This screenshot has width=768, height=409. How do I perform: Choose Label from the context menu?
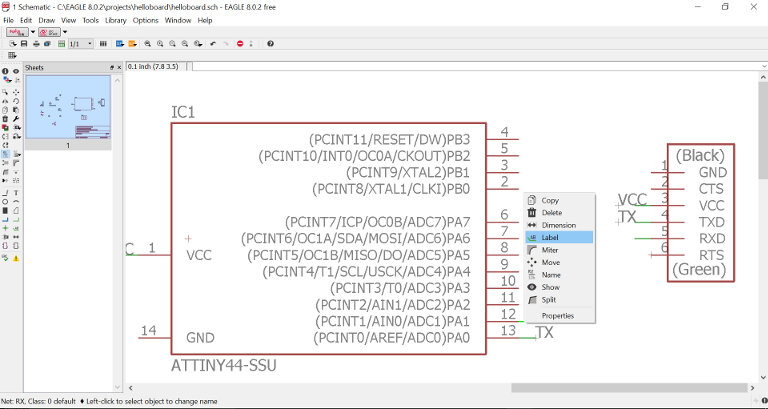click(x=559, y=237)
